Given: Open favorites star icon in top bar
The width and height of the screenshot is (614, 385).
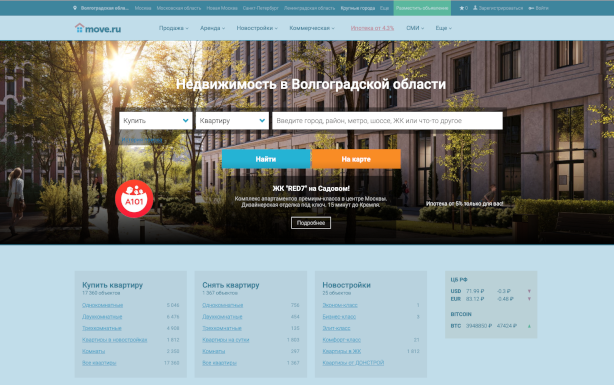Looking at the screenshot, I should coord(462,8).
